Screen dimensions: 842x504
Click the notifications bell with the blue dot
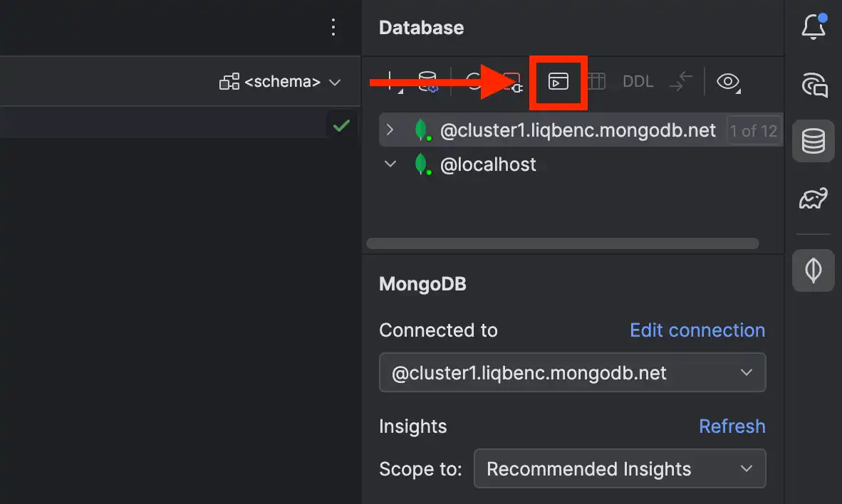[x=813, y=26]
